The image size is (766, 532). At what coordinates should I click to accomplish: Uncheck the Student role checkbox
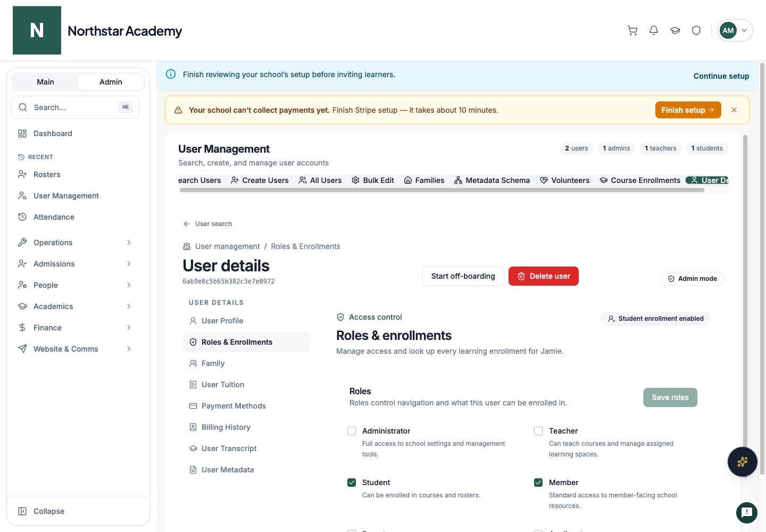tap(352, 483)
